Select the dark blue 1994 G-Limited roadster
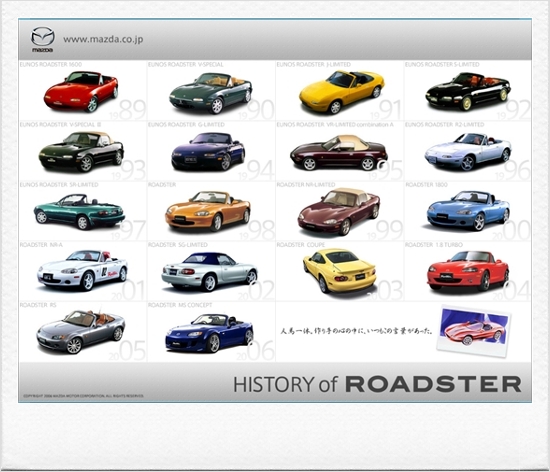The height and width of the screenshot is (472, 550). coord(208,151)
